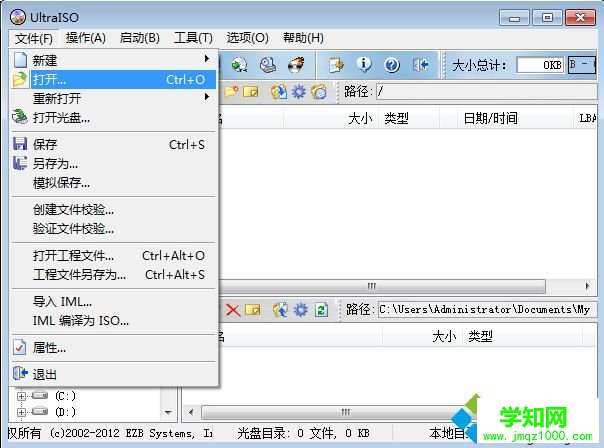Click extract icon in upper pane toolbar
Image resolution: width=604 pixels, height=448 pixels.
279,92
